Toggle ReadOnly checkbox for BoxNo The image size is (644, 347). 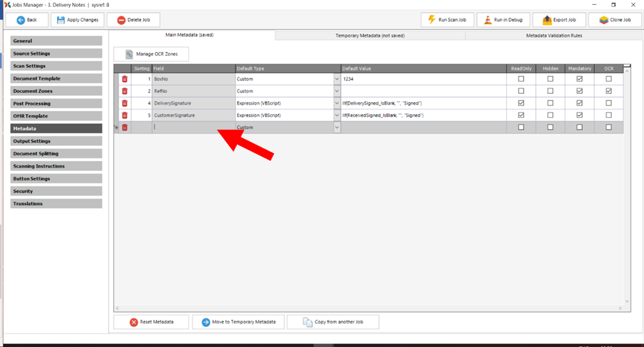(x=521, y=79)
